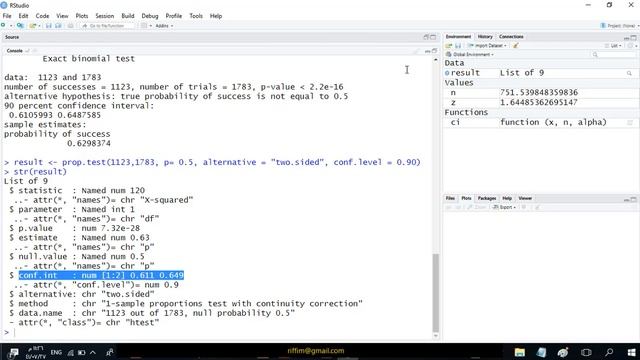Open the New File dropdown arrow
Screen dimensions: 640x360
(11, 26)
